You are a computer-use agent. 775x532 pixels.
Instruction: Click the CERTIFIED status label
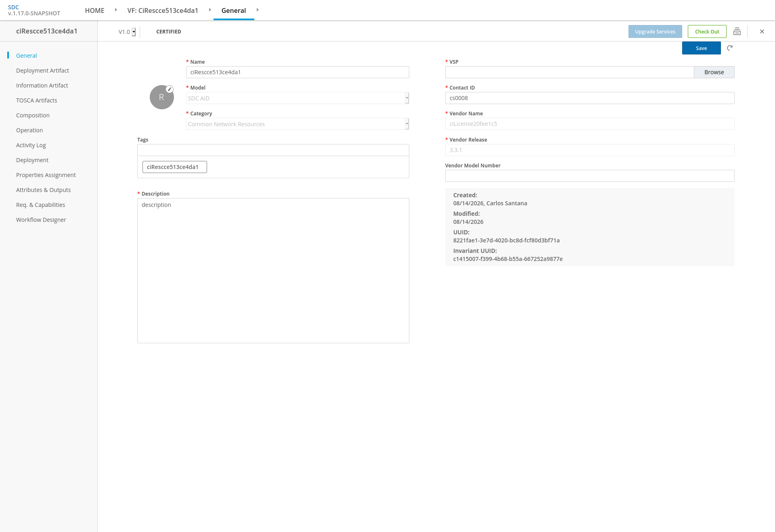169,32
